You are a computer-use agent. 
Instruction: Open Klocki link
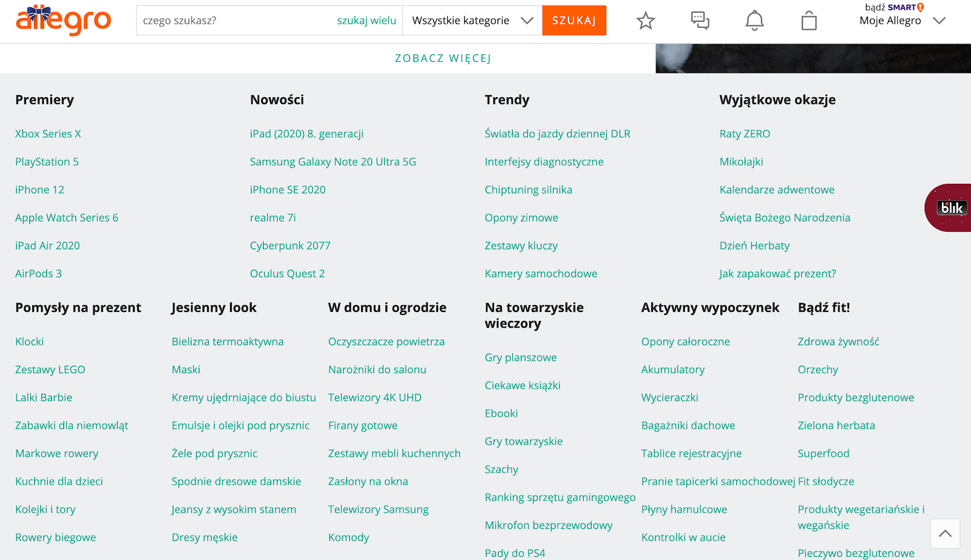[29, 342]
